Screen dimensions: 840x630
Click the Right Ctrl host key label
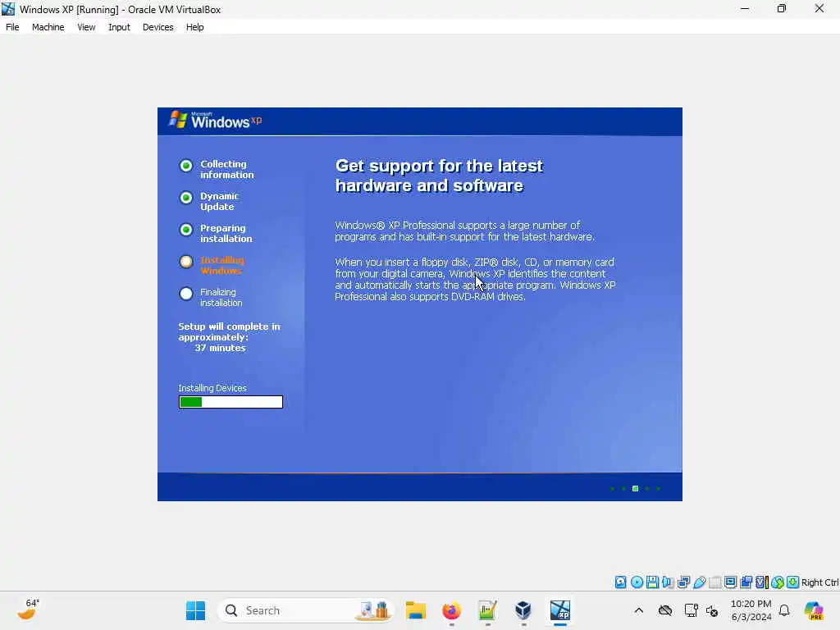click(x=819, y=582)
